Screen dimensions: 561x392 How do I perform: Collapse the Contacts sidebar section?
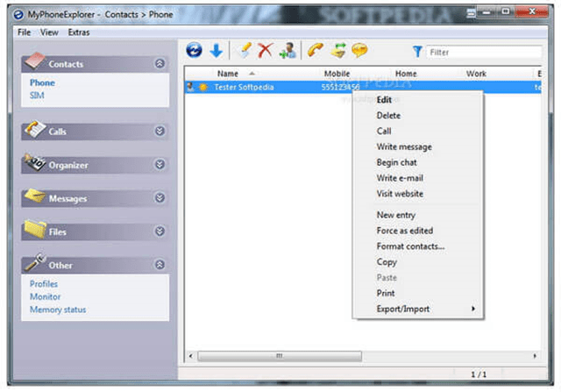coord(160,63)
